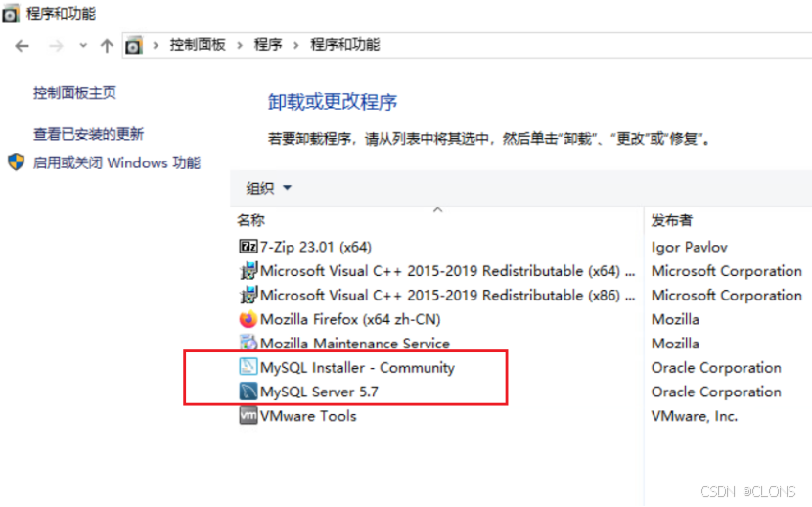Click the Mozilla Maintenance Service icon
The width and height of the screenshot is (812, 507).
[248, 343]
